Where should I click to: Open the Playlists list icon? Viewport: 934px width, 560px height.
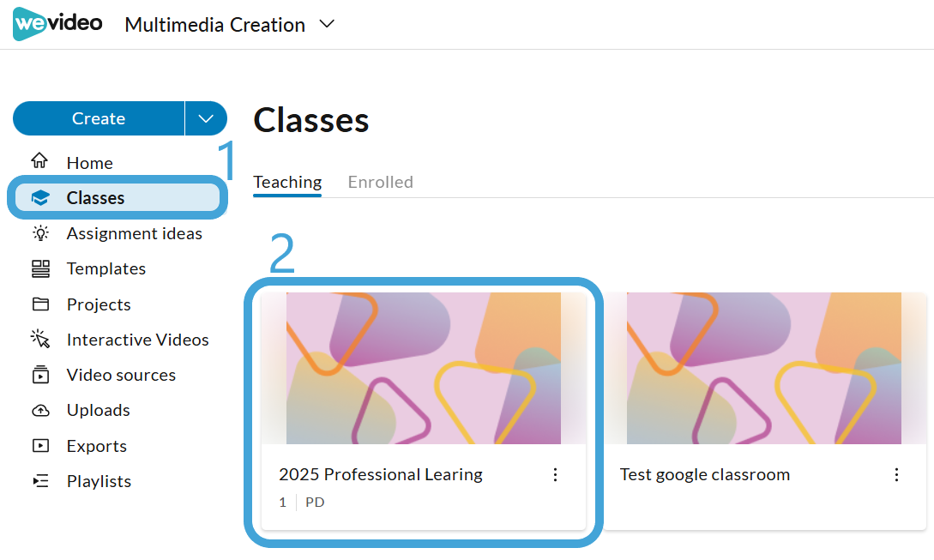coord(40,481)
